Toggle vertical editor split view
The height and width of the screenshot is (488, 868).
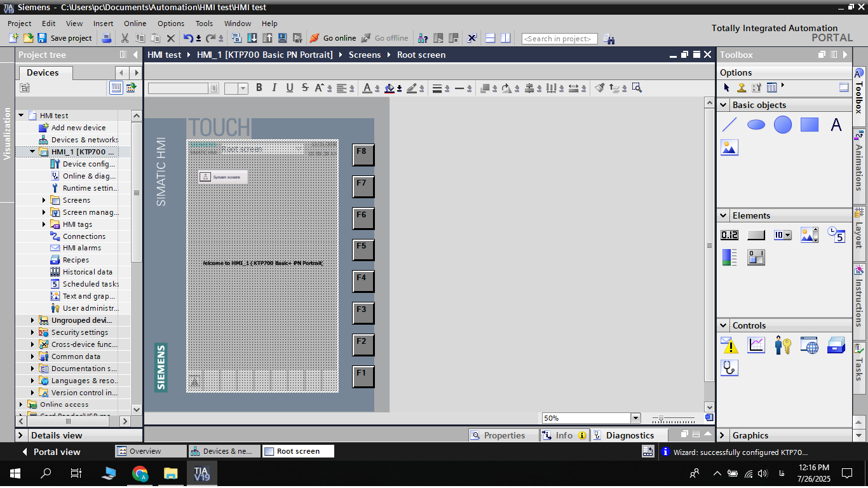pyautogui.click(x=505, y=38)
